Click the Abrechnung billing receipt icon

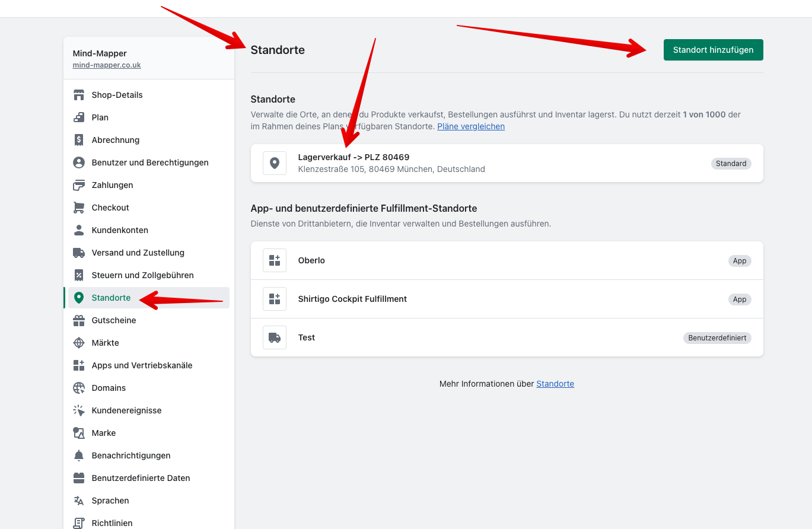pyautogui.click(x=79, y=140)
